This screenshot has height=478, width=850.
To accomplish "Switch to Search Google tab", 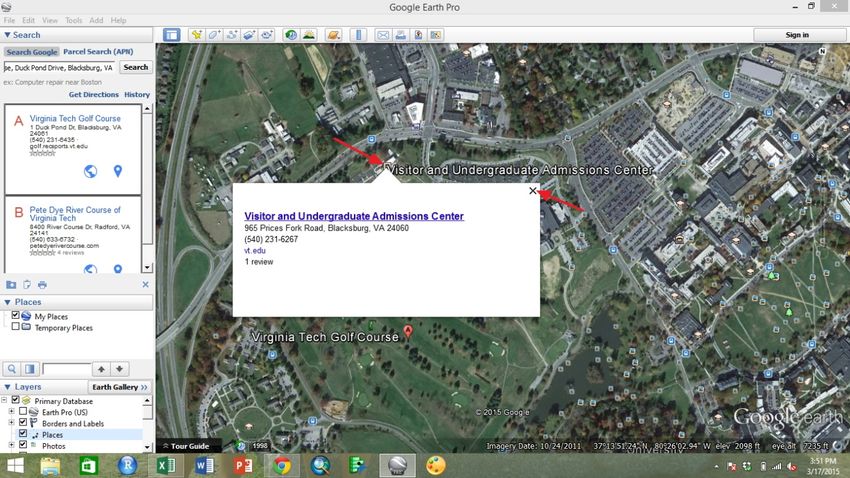I will [32, 52].
